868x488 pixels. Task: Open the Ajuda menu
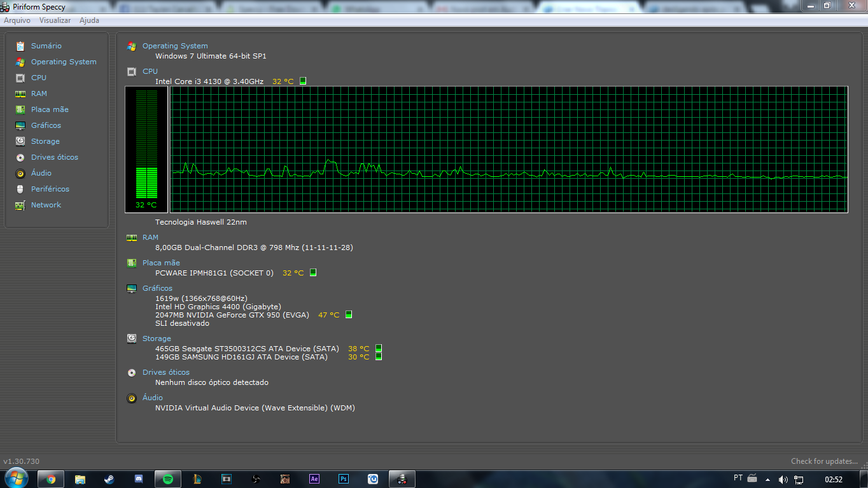tap(89, 20)
